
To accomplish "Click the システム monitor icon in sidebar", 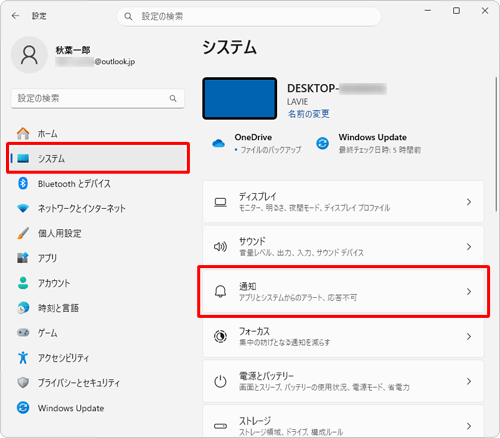I will tap(23, 158).
